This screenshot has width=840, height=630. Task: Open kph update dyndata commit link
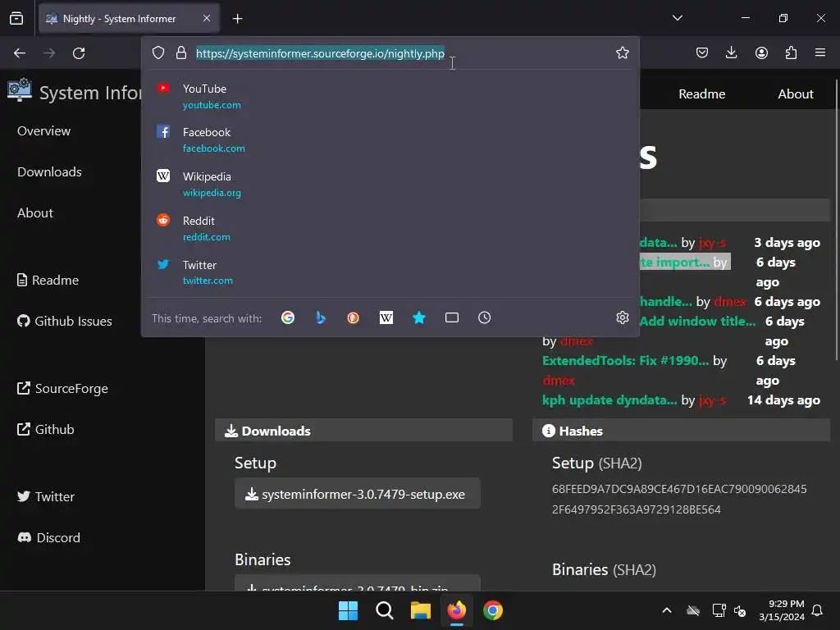coord(609,400)
